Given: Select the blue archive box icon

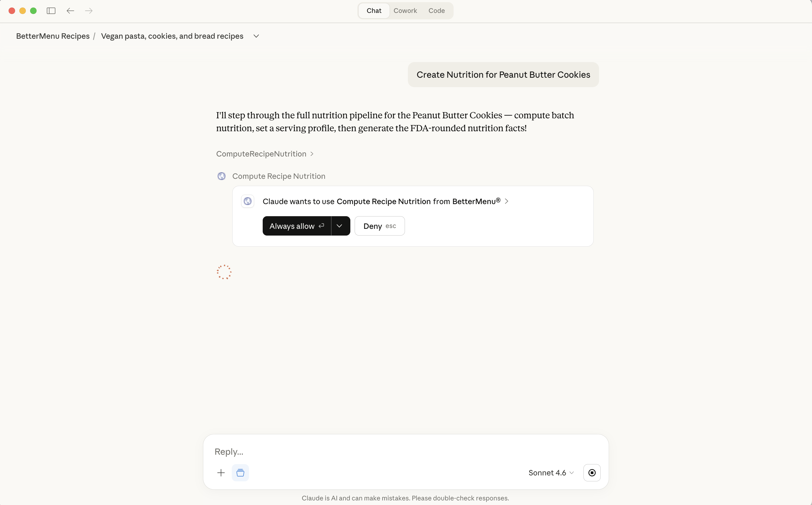Looking at the screenshot, I should click(x=240, y=473).
